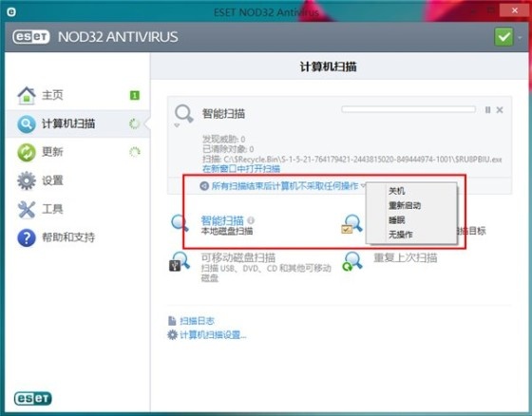Select 无操作 from the popup menu
Screen dimensions: 532x416
400,235
